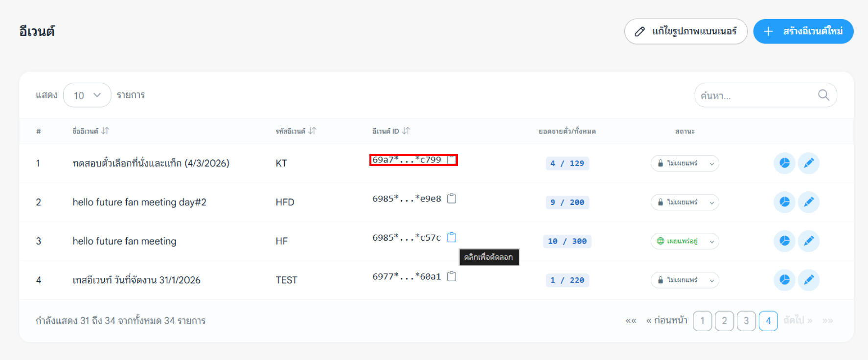
Task: Click event code TEST
Action: 286,280
